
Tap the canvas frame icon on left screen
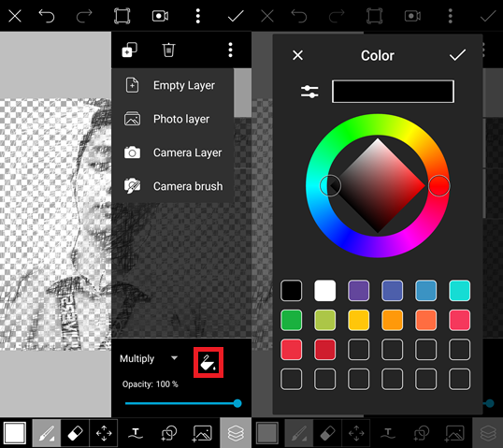(x=122, y=16)
